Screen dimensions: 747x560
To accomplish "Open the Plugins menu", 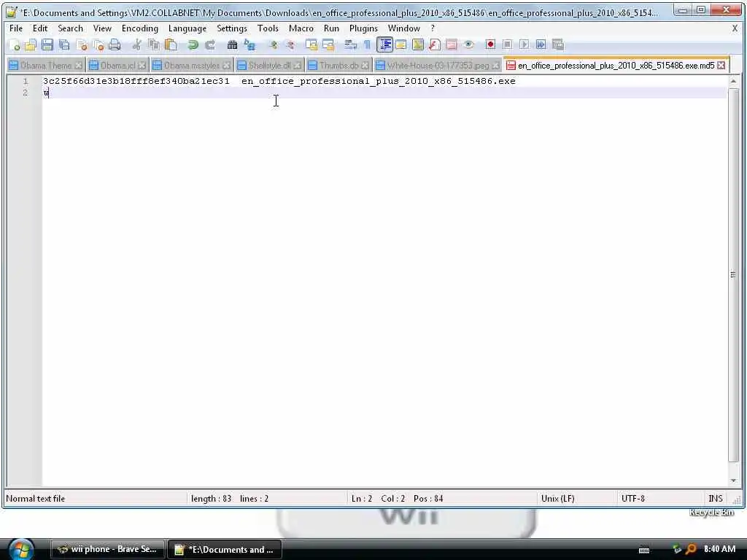I will (363, 28).
